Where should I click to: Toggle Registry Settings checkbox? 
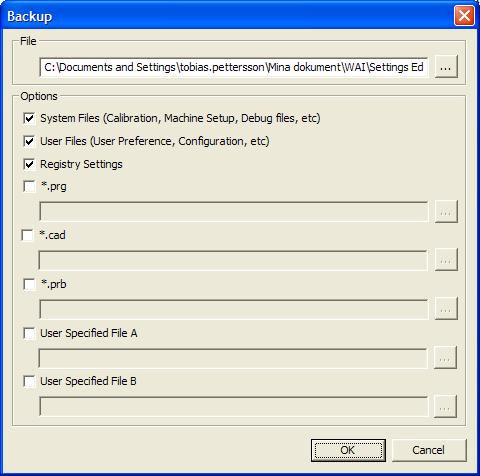(x=29, y=164)
